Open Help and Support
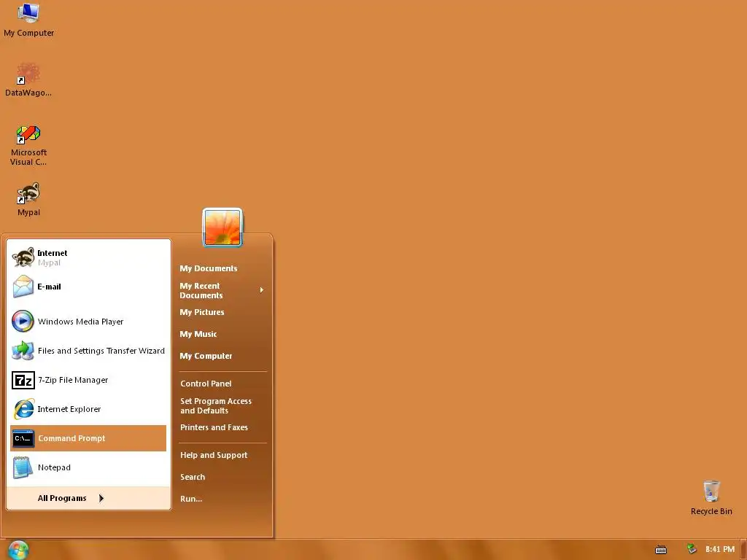 click(222, 455)
